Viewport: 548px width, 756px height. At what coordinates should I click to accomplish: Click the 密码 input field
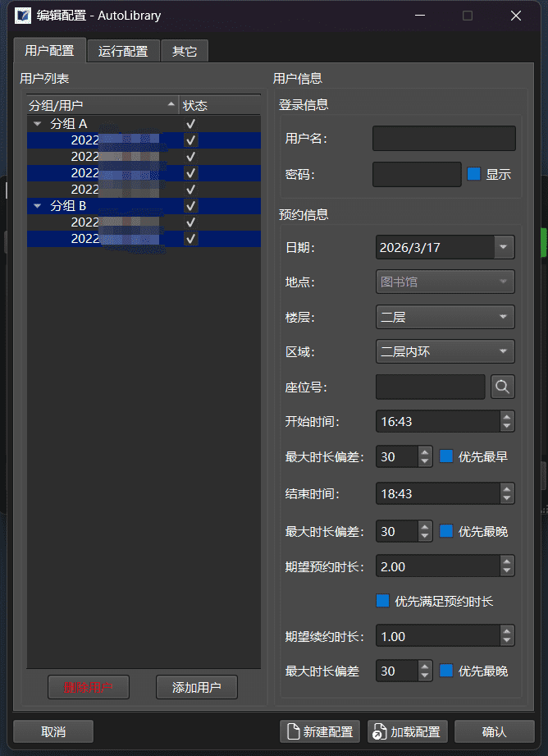pos(417,174)
